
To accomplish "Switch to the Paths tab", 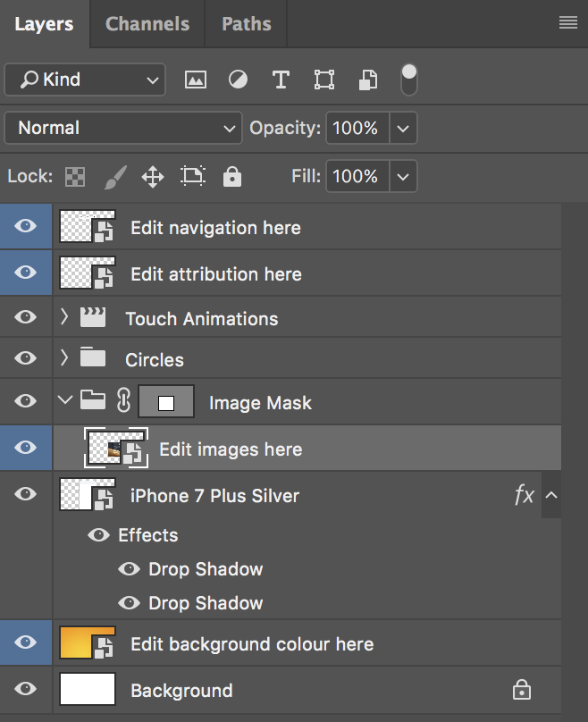I will (246, 24).
